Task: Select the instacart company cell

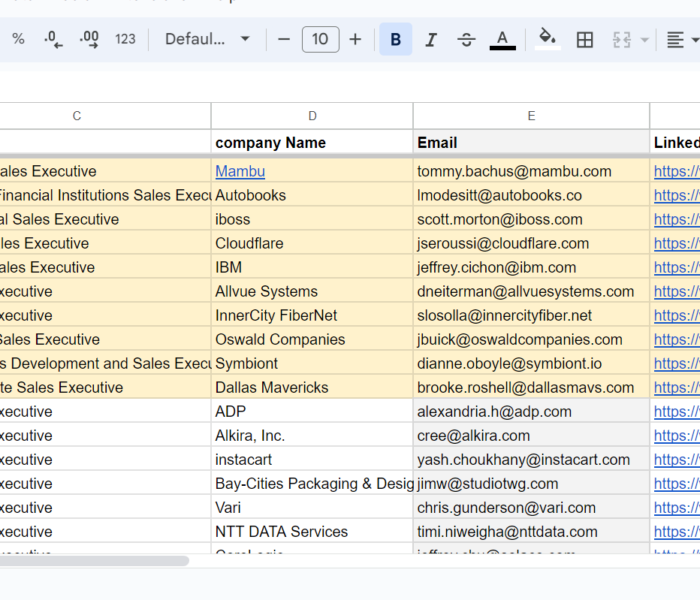Action: (312, 460)
